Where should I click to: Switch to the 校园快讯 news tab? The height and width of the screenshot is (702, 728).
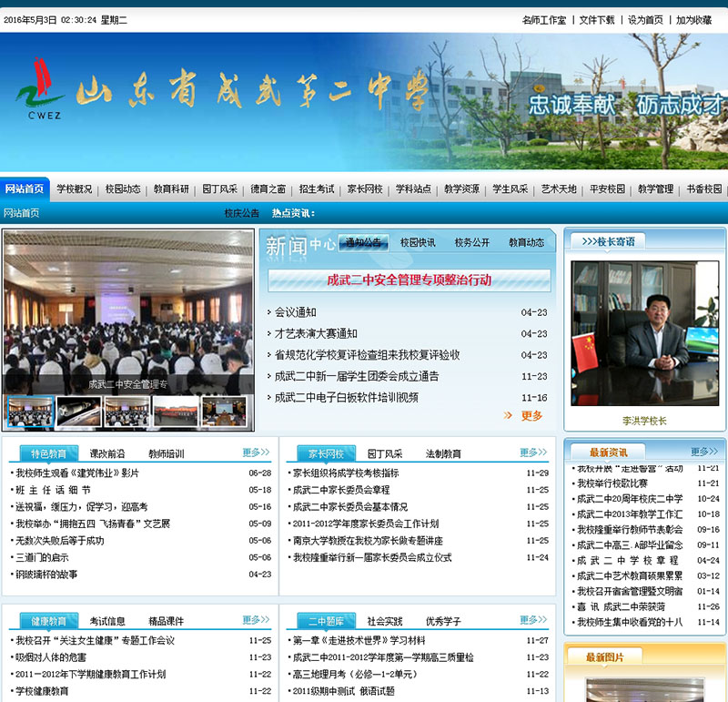point(418,242)
